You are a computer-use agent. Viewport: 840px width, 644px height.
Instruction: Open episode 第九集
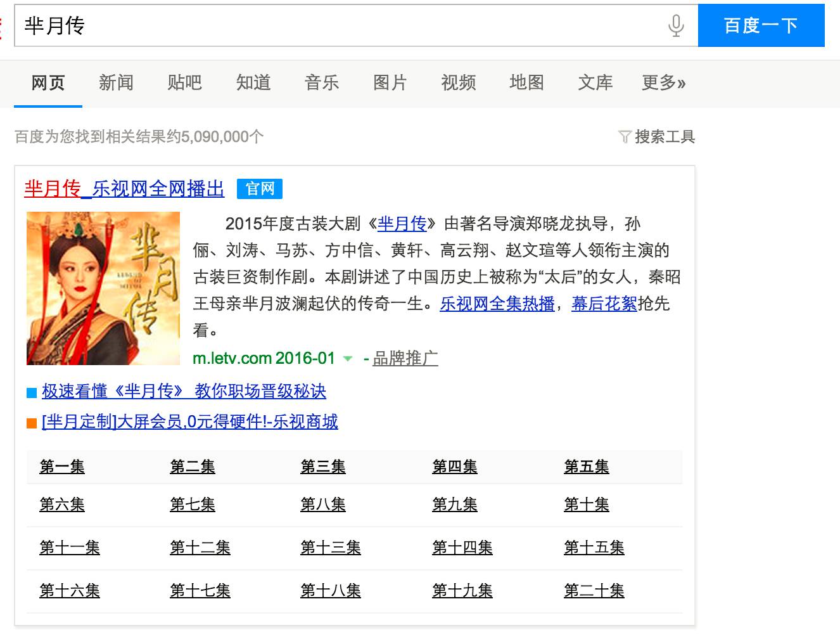[x=455, y=505]
